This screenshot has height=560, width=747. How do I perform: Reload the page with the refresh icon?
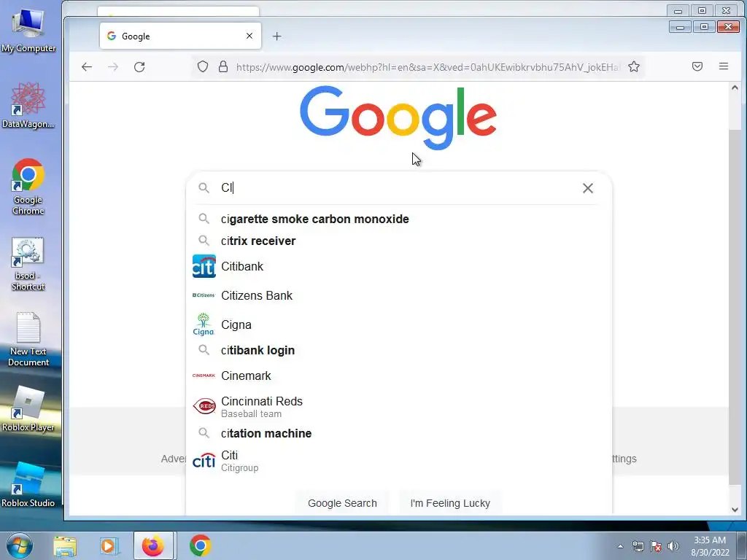(x=139, y=67)
